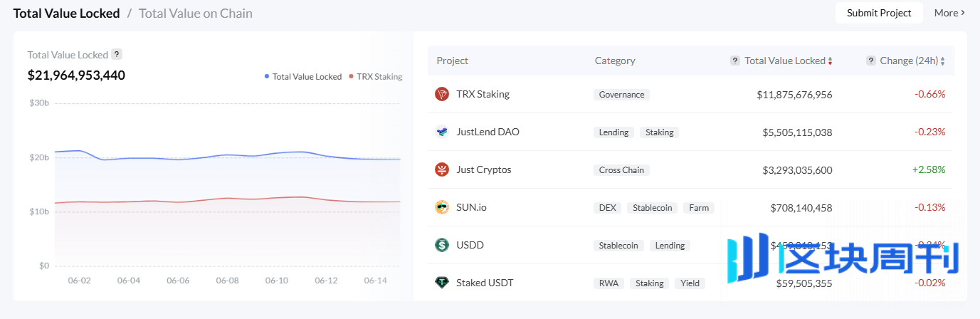
Task: Click the Cross Chain category tag
Action: tap(622, 170)
